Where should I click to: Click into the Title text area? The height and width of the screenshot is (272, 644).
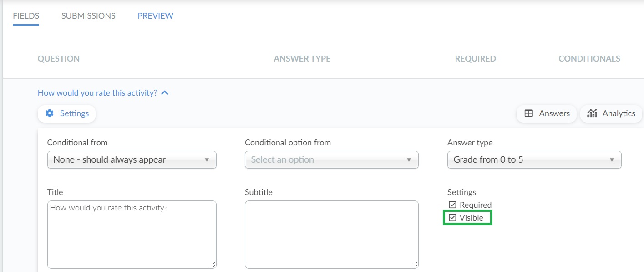click(x=132, y=235)
